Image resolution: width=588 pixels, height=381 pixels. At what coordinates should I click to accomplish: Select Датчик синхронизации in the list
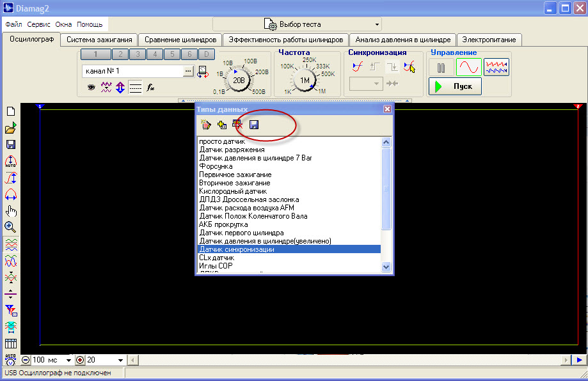[289, 249]
